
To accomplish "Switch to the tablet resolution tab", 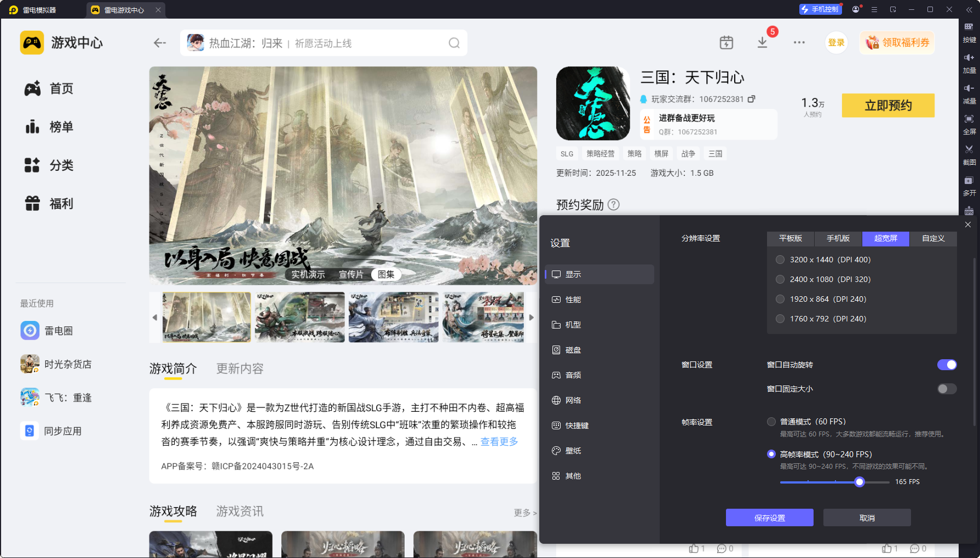I will (790, 239).
